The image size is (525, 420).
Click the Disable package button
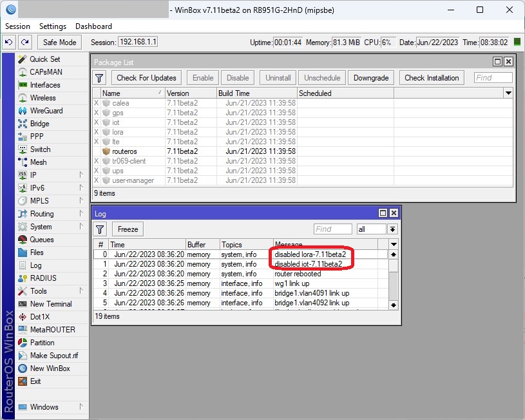coord(238,78)
